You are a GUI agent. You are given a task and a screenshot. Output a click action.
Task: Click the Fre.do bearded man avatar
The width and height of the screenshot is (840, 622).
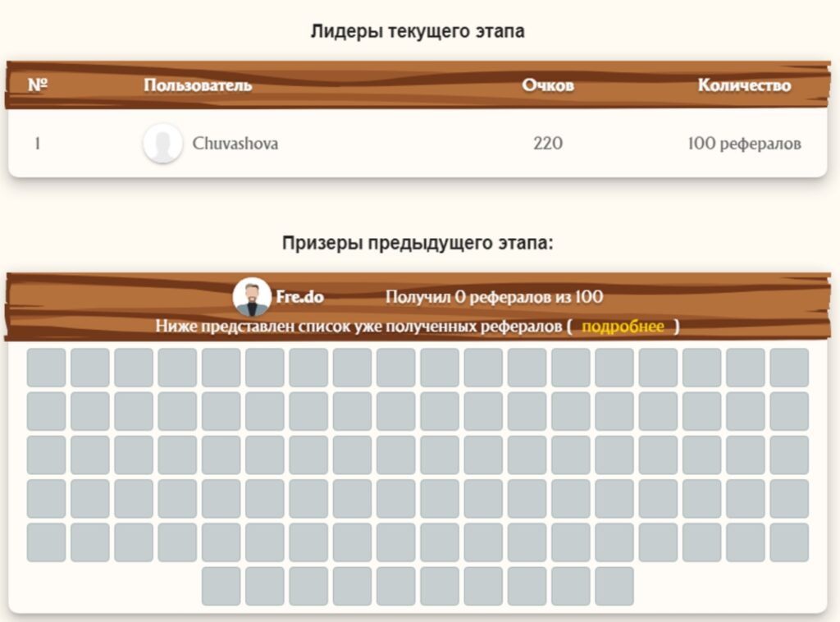pos(252,296)
